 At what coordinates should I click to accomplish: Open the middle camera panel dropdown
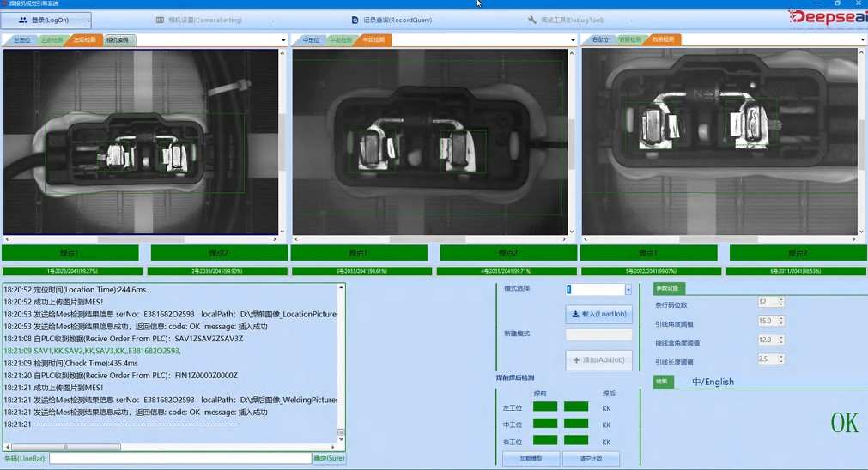[573, 40]
